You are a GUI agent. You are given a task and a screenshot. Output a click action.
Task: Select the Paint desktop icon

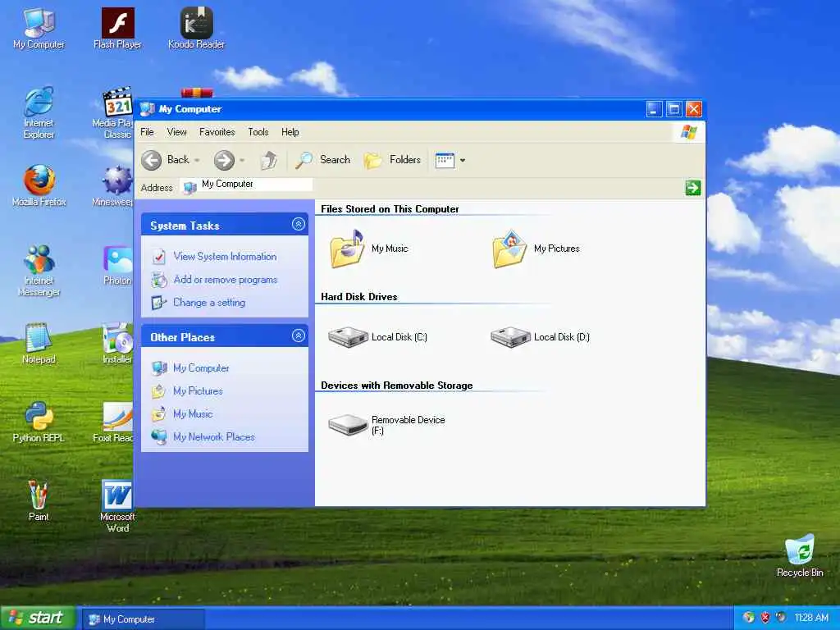[39, 500]
